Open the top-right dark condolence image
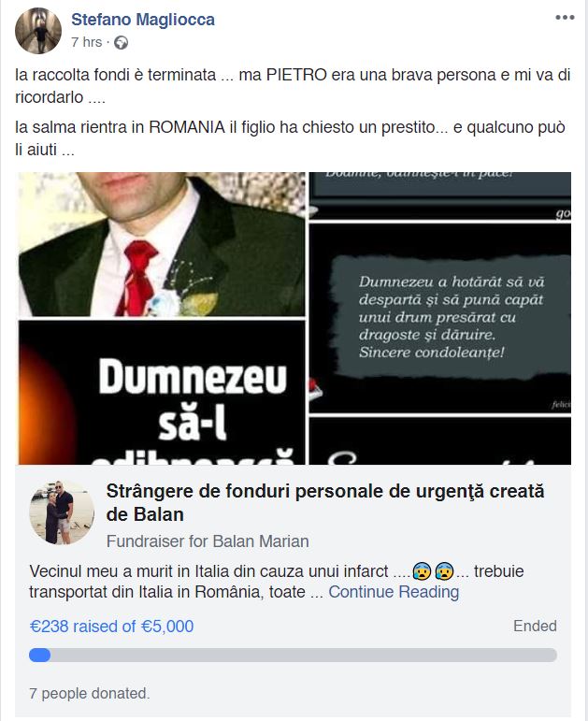Viewport: 588px width, 721px height. 440,195
